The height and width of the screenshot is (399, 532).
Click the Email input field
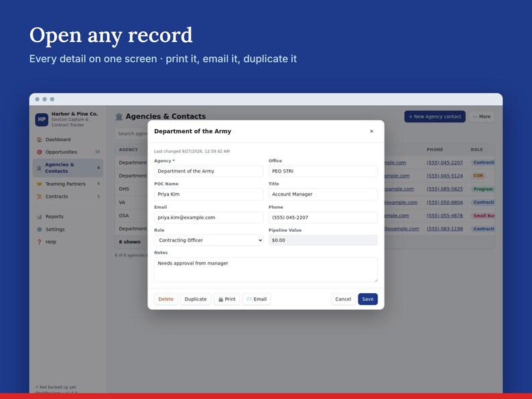pos(208,218)
